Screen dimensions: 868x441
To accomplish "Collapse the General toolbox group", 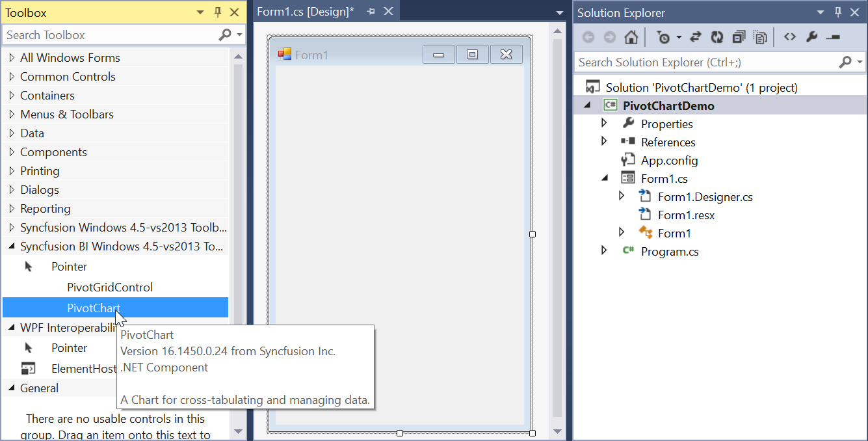I will (12, 389).
